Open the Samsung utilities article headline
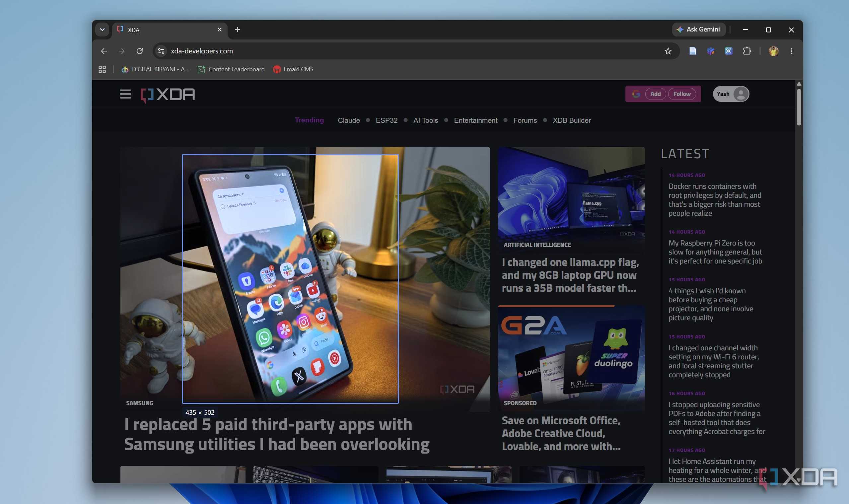849x504 pixels. click(x=277, y=434)
